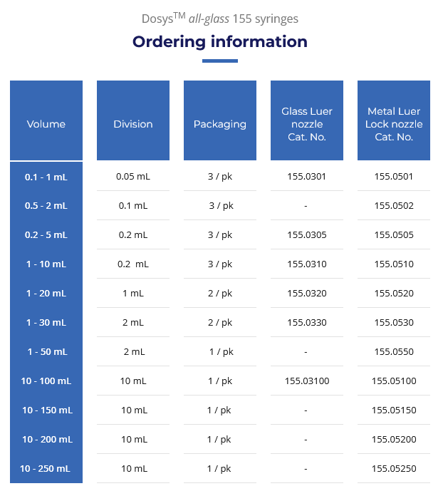This screenshot has height=491, width=448.
Task: Click catalog number 155.0501
Action: (394, 177)
